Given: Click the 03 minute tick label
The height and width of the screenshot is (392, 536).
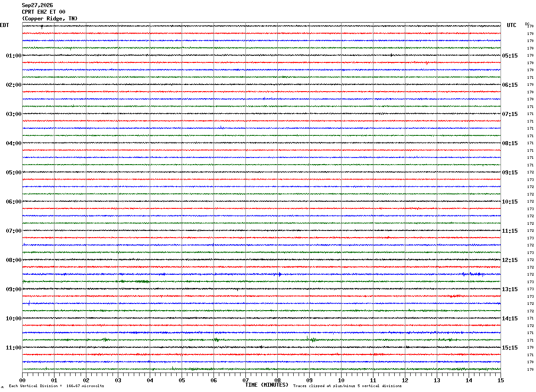Looking at the screenshot, I should 118,380.
